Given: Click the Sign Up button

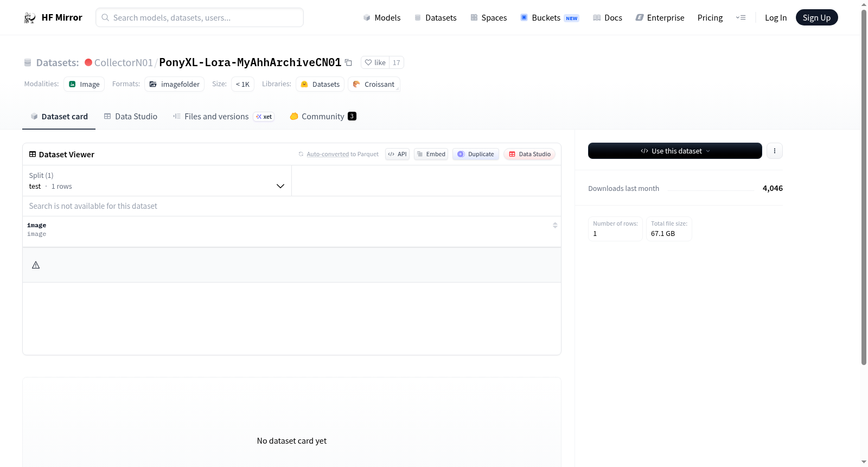Looking at the screenshot, I should coord(816,18).
